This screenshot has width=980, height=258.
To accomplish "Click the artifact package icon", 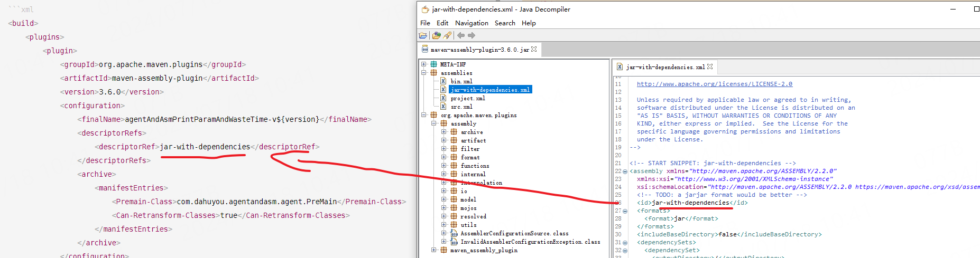I will point(454,140).
